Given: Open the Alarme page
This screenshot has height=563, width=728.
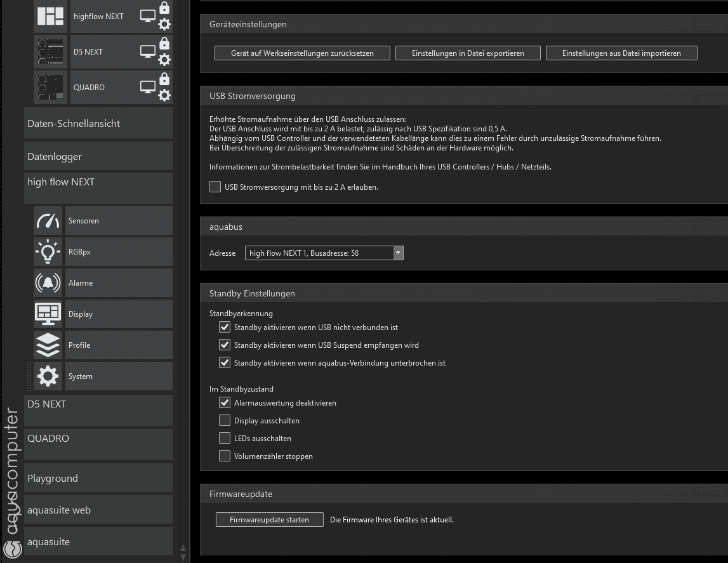Looking at the screenshot, I should 119,282.
